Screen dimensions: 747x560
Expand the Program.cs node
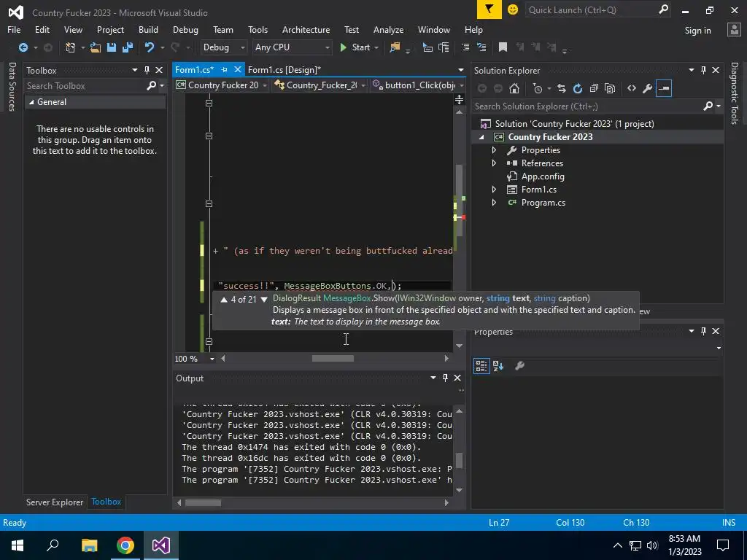(494, 203)
